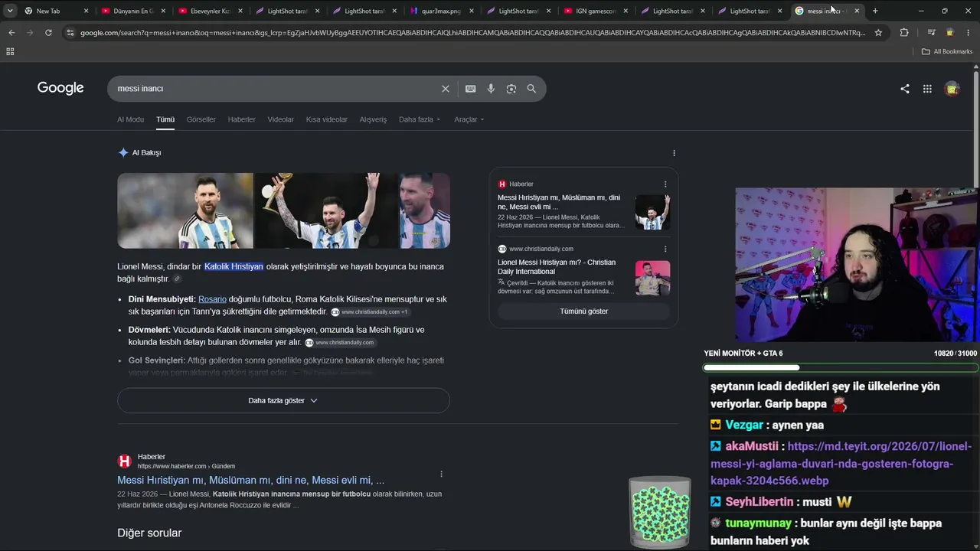
Task: Switch to the 'Haberler' news tab
Action: click(242, 119)
